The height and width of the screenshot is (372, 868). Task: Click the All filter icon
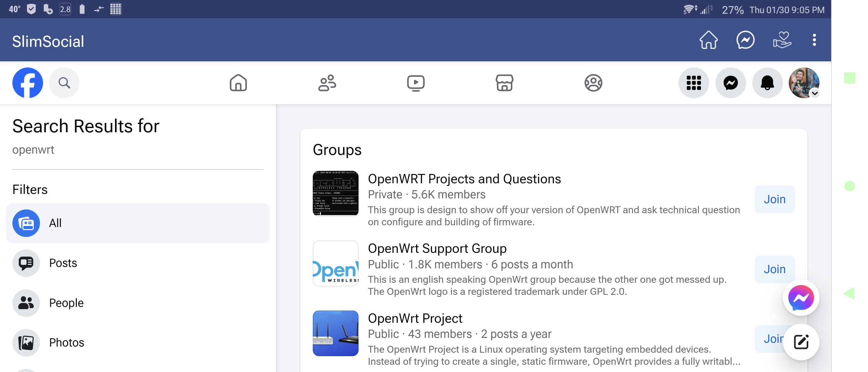pos(26,223)
